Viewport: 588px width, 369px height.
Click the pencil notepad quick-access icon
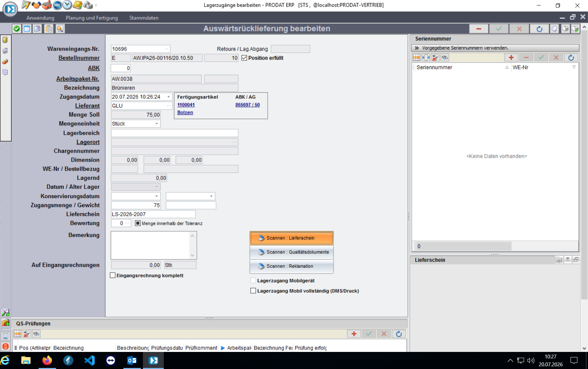pyautogui.click(x=26, y=5)
